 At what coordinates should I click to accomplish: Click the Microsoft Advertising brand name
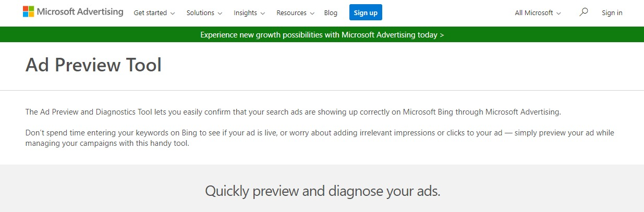[x=80, y=11]
